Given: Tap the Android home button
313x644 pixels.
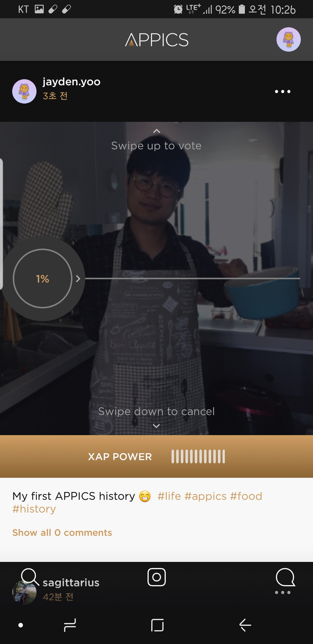Looking at the screenshot, I should click(x=157, y=625).
